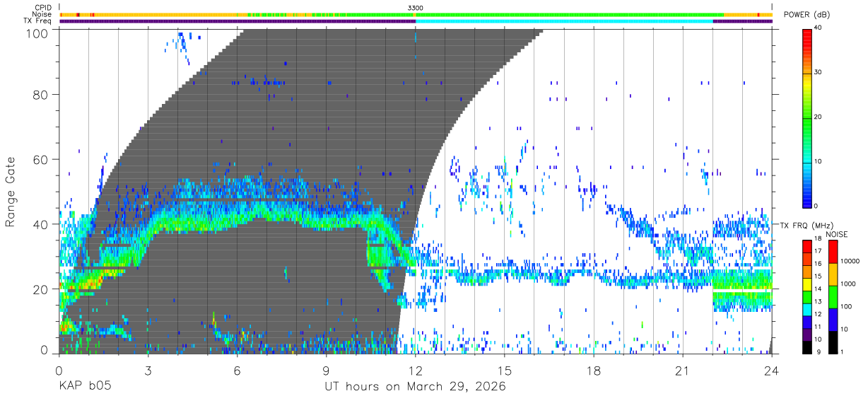The image size is (868, 401).
Task: Click TX frequency legend value 9
Action: pyautogui.click(x=818, y=352)
